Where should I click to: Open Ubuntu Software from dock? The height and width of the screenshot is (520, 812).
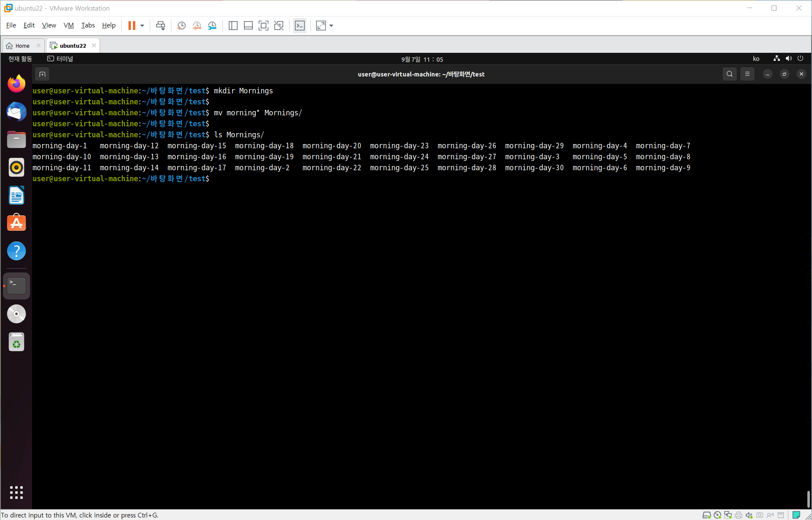click(16, 223)
